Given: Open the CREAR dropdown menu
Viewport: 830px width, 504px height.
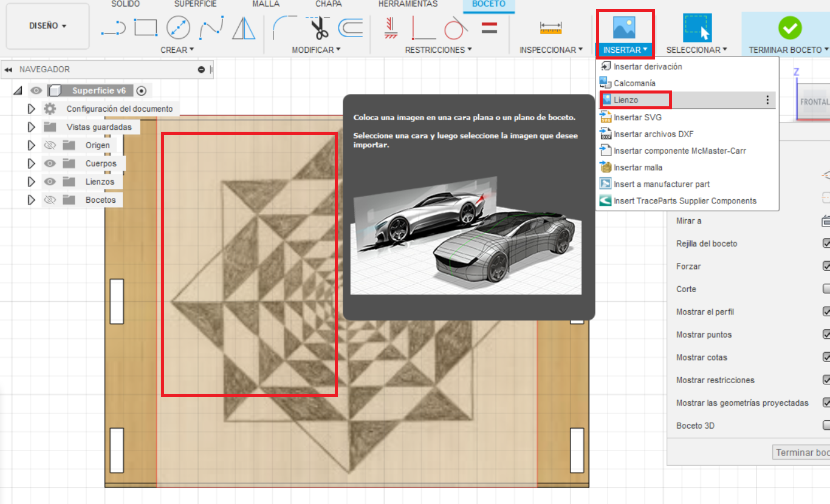Looking at the screenshot, I should (177, 50).
